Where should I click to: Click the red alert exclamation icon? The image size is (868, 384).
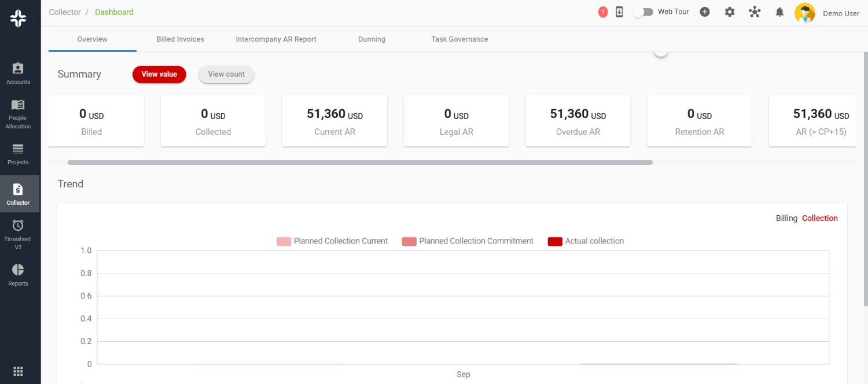point(603,12)
